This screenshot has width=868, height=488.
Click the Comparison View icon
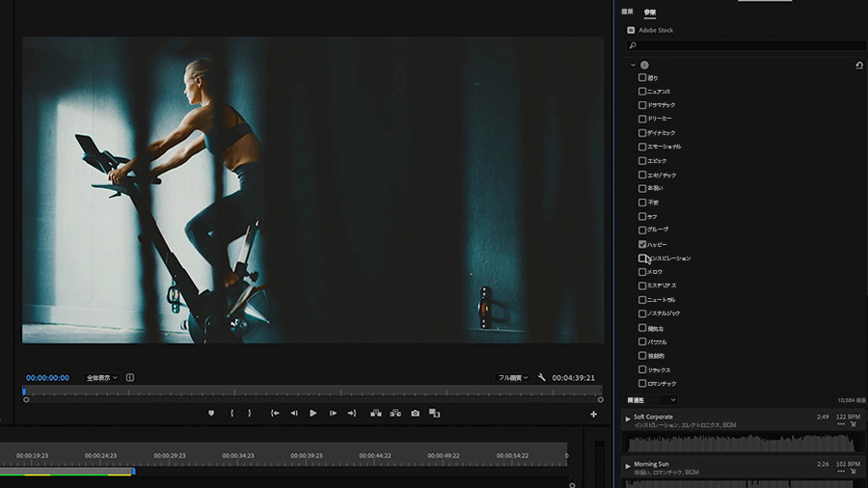pyautogui.click(x=435, y=414)
